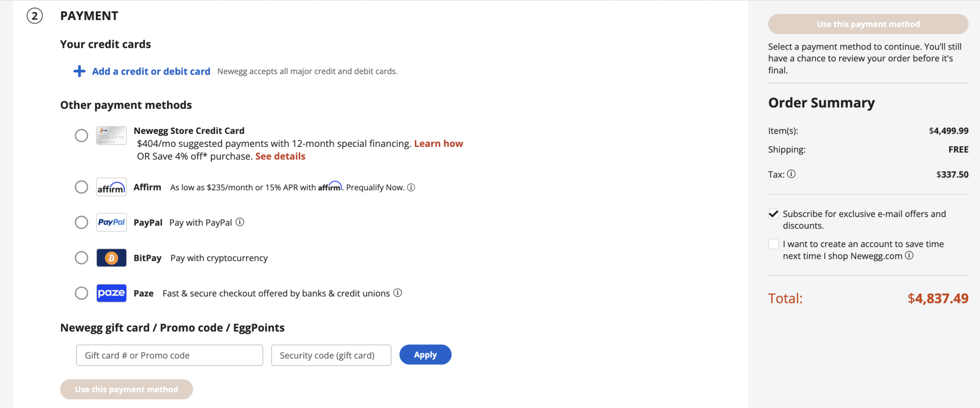Screen dimensions: 980x408
Task: Open the Paze info tooltip
Action: click(x=398, y=293)
